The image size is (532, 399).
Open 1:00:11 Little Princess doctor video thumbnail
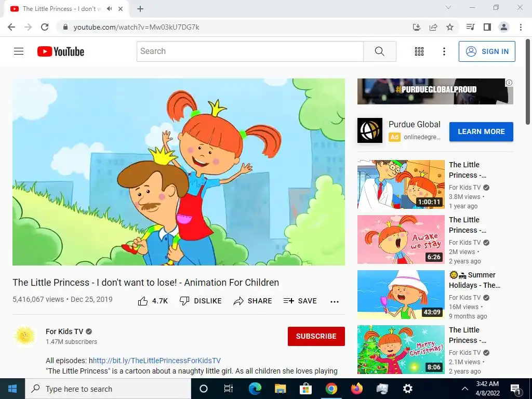click(401, 184)
